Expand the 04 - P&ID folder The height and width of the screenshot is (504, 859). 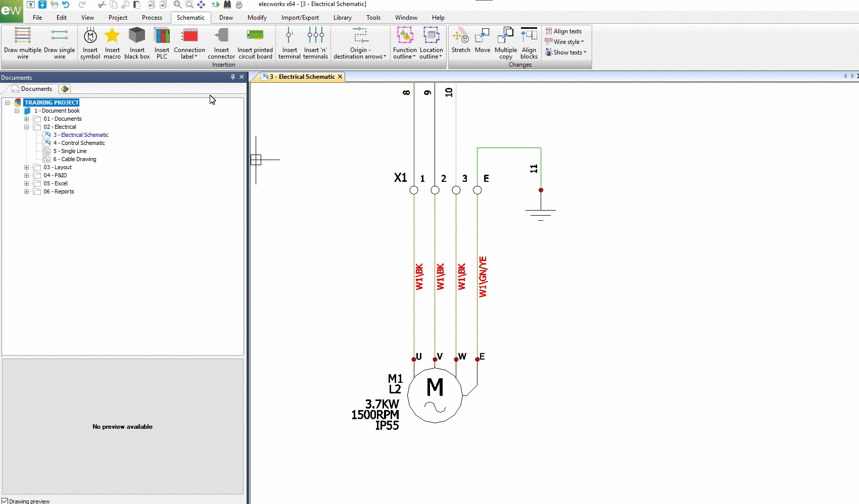click(x=26, y=176)
